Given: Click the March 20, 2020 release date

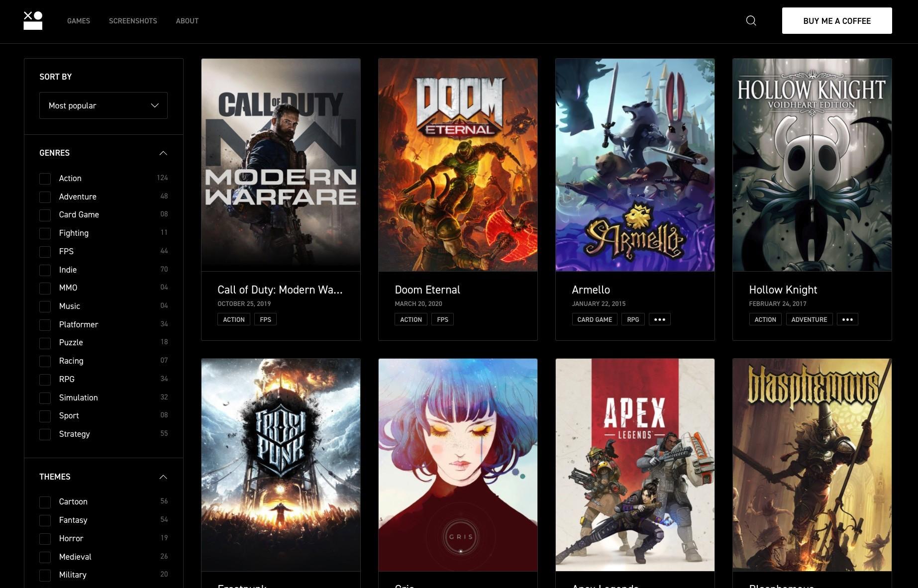Looking at the screenshot, I should (418, 303).
